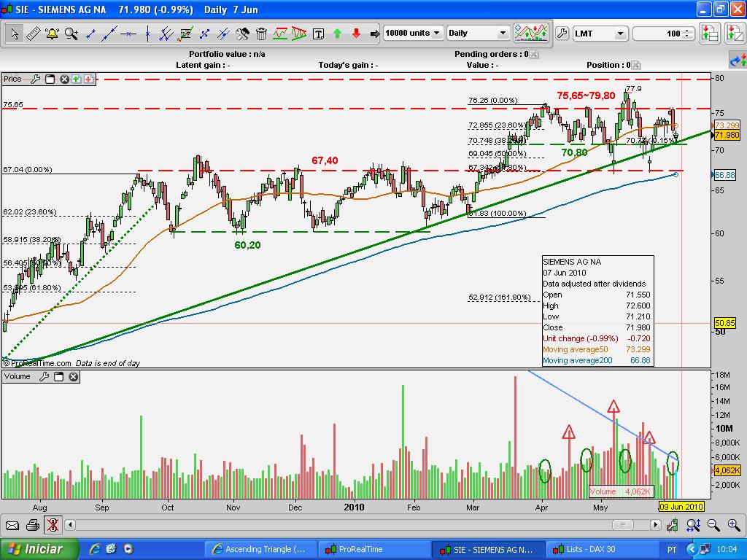Activate the magnifier zoom tool
747x560 pixels.
click(x=71, y=34)
